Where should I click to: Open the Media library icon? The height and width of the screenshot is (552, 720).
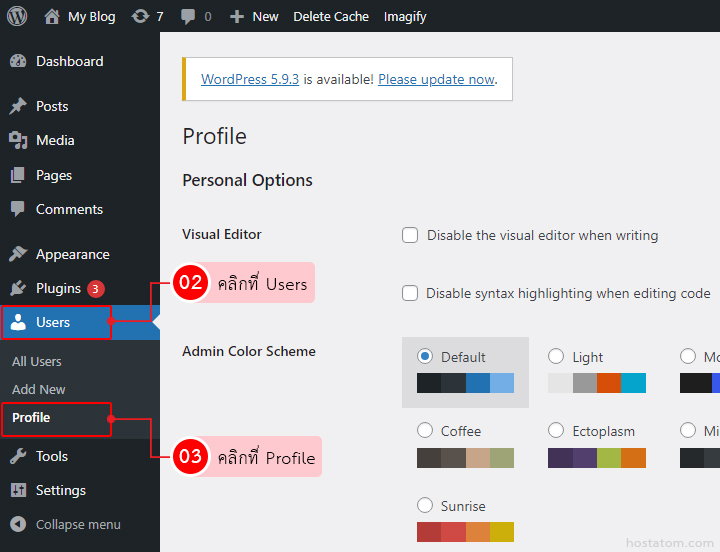coord(18,140)
